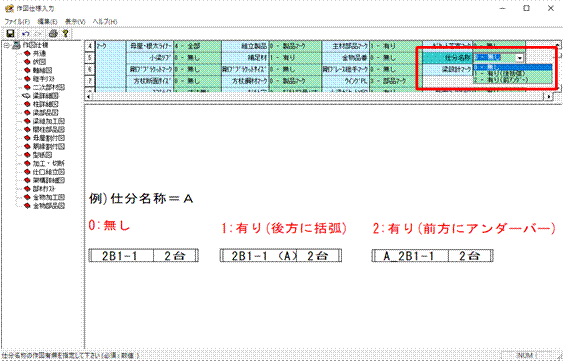Click row header number 6 in grid

pyautogui.click(x=90, y=69)
